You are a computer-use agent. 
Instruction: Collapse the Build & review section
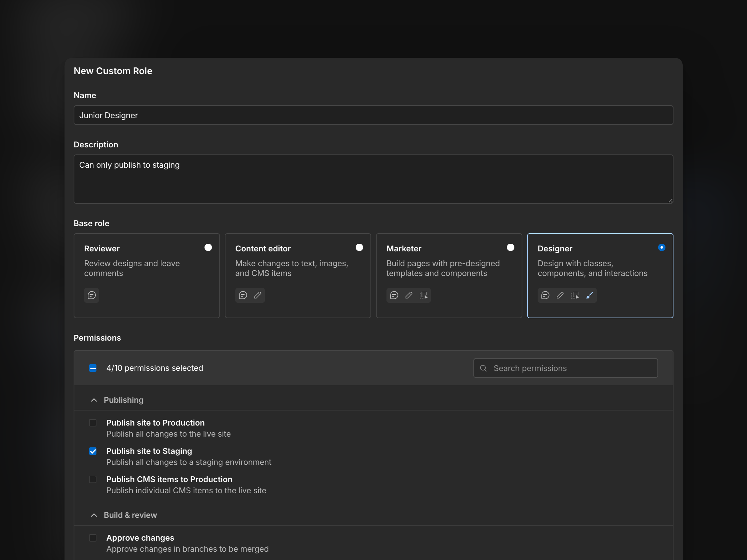[x=94, y=515]
